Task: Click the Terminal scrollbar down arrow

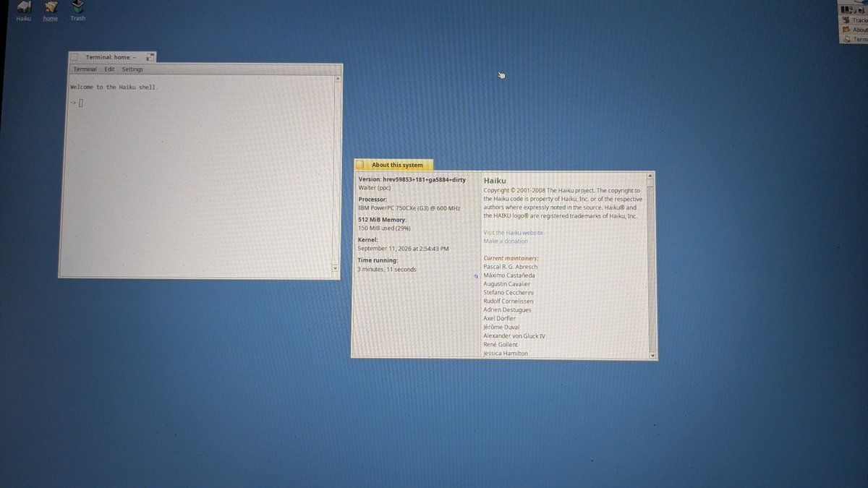Action: click(335, 268)
